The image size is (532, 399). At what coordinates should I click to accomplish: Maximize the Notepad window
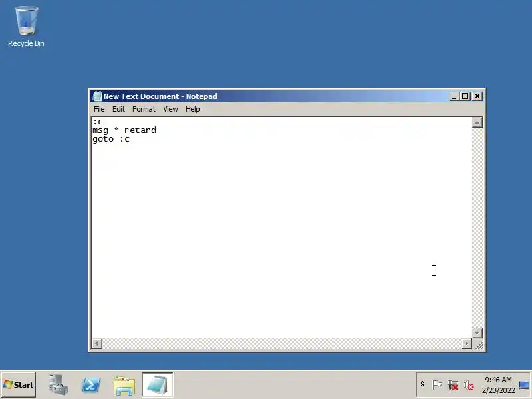click(465, 96)
